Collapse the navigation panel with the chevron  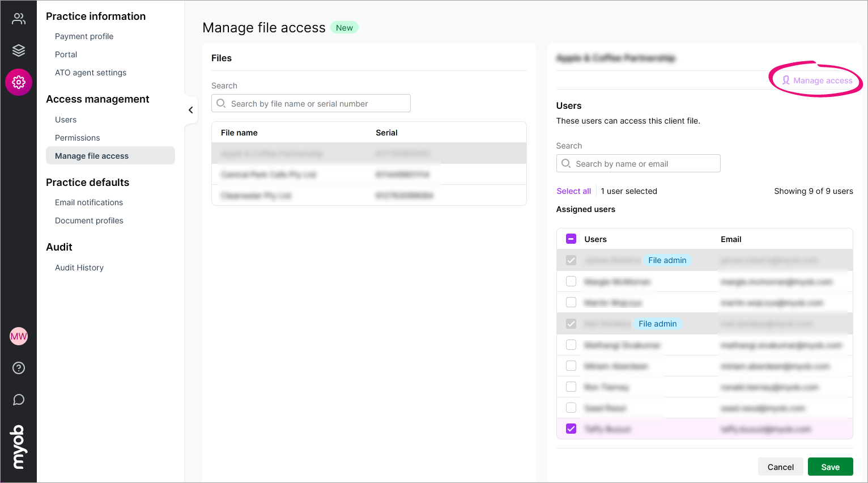(190, 110)
